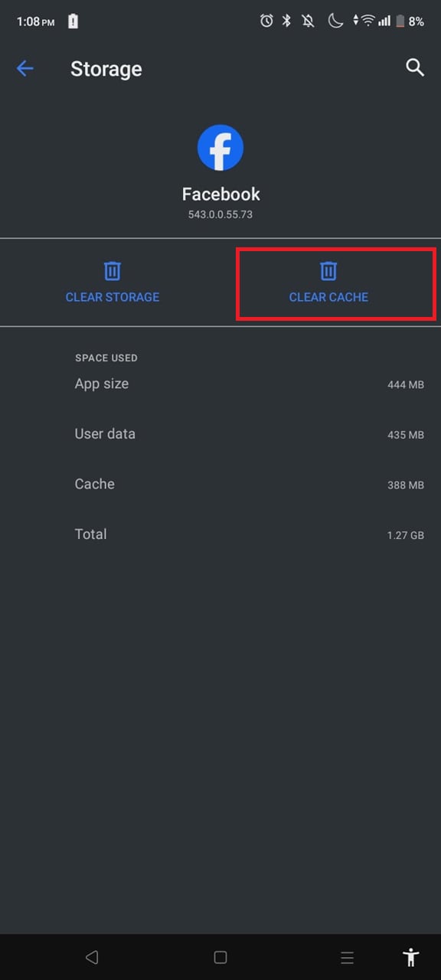Tap the Total row showing 1.27 GB
Screen dimensions: 441x980
(220, 534)
